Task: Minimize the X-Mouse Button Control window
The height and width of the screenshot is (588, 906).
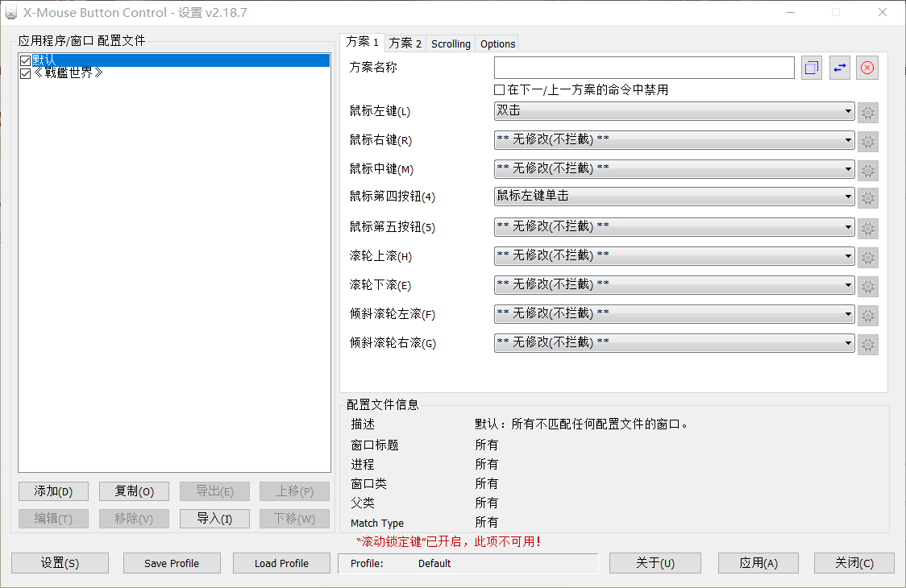Action: pyautogui.click(x=791, y=12)
